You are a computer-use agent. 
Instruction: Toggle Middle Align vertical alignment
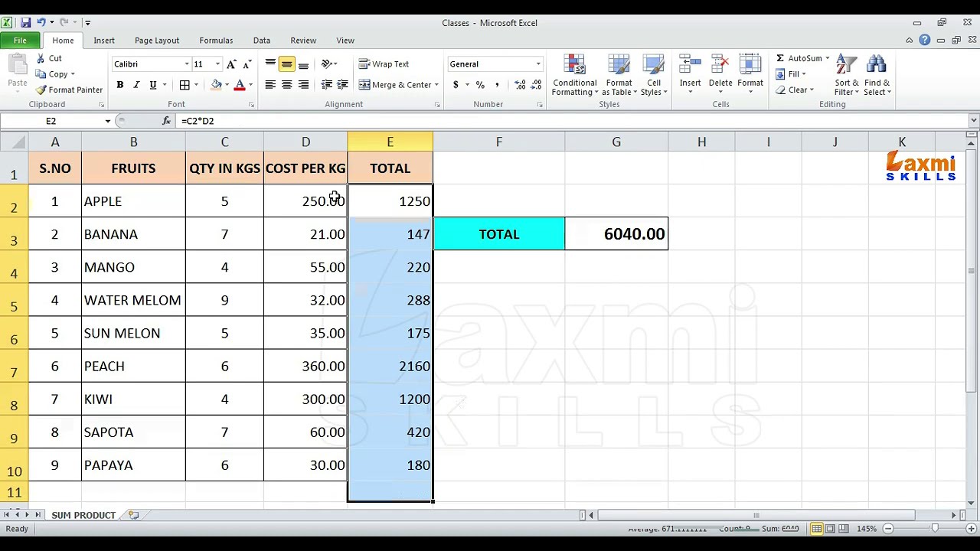286,64
